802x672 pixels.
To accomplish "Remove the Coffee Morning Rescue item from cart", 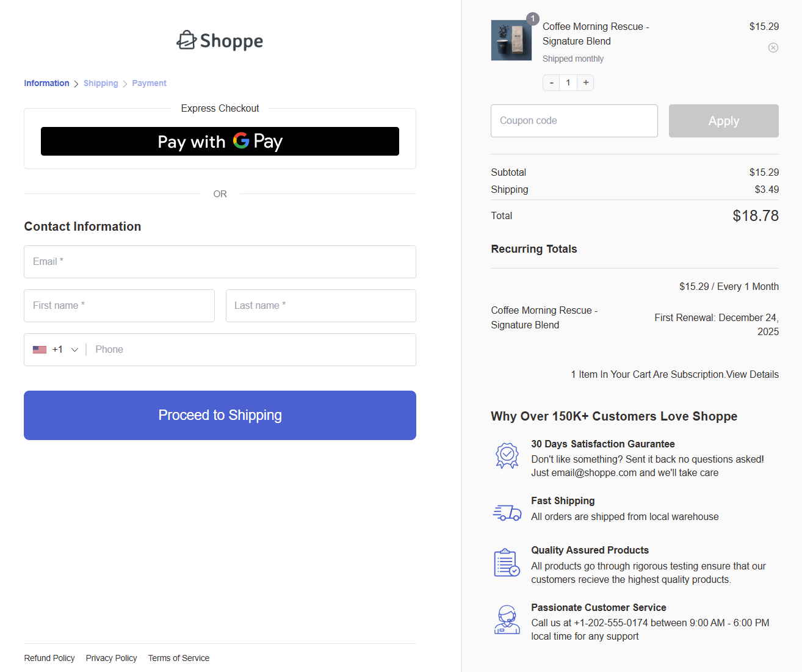I will 773,47.
